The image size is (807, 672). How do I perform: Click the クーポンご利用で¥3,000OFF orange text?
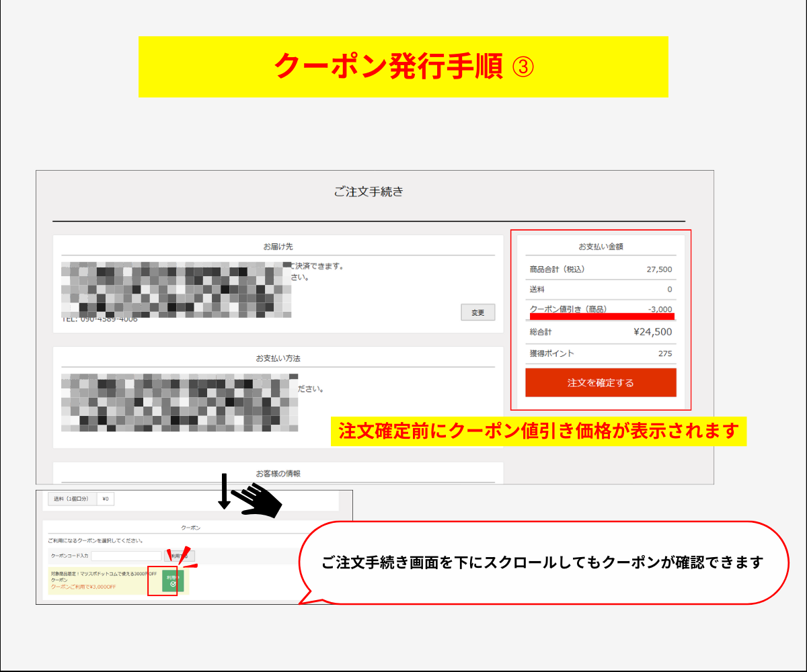[x=83, y=587]
